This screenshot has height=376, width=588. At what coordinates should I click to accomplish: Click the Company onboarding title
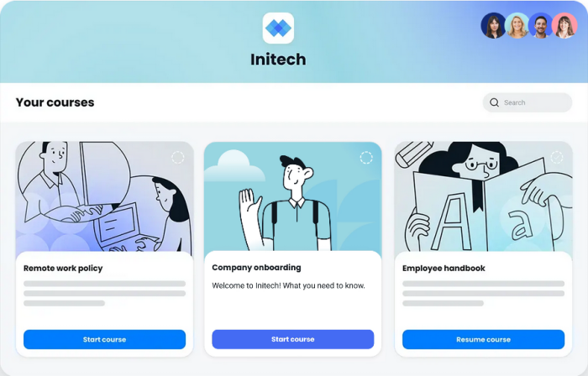coord(256,268)
